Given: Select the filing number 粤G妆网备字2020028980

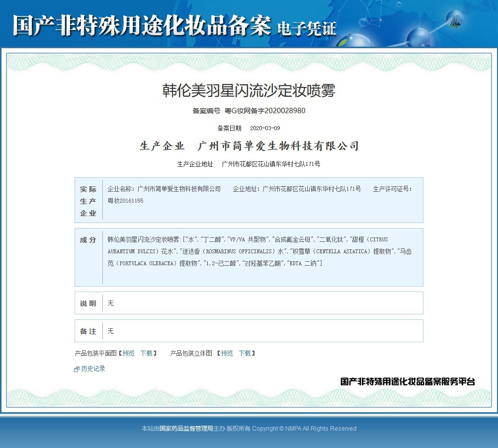Looking at the screenshot, I should point(265,111).
